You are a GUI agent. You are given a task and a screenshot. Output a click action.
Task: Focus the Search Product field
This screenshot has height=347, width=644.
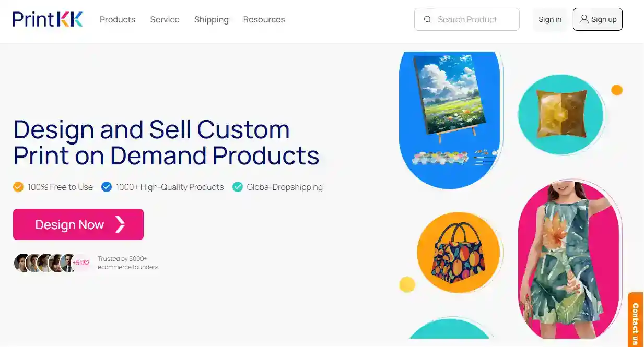(473, 19)
